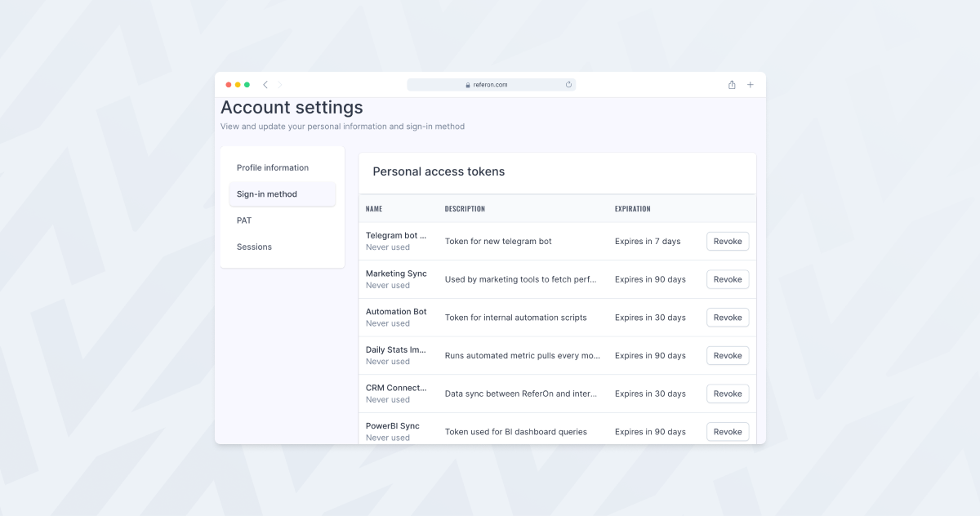The width and height of the screenshot is (980, 516).
Task: Click the lock icon beside referon.com
Action: [x=468, y=85]
